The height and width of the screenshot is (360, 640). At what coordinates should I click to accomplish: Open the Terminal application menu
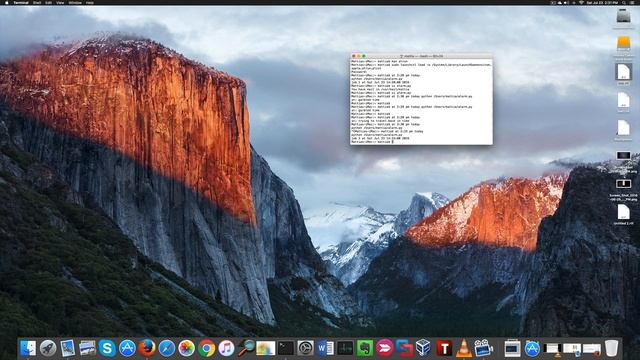coord(21,2)
